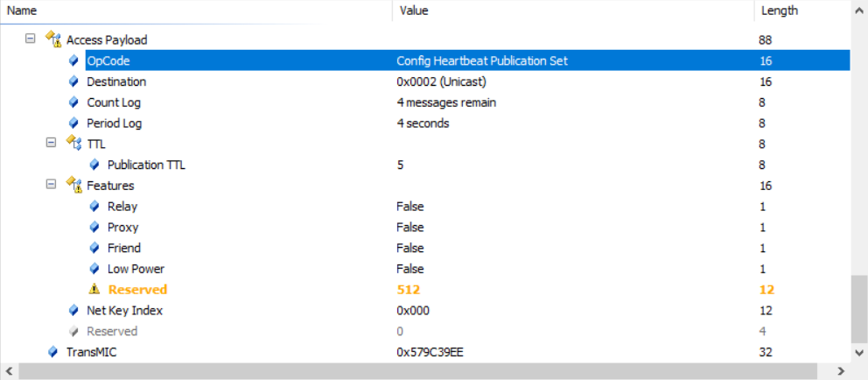Click the horizontal scrollbar right arrow
This screenshot has height=380, width=868.
[x=843, y=371]
